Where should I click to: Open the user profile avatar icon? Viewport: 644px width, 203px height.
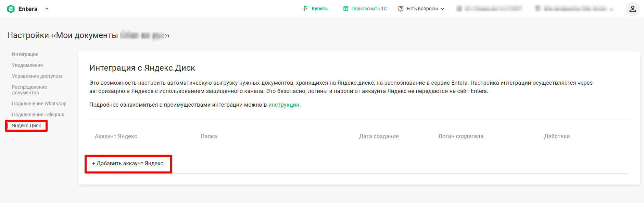(632, 9)
